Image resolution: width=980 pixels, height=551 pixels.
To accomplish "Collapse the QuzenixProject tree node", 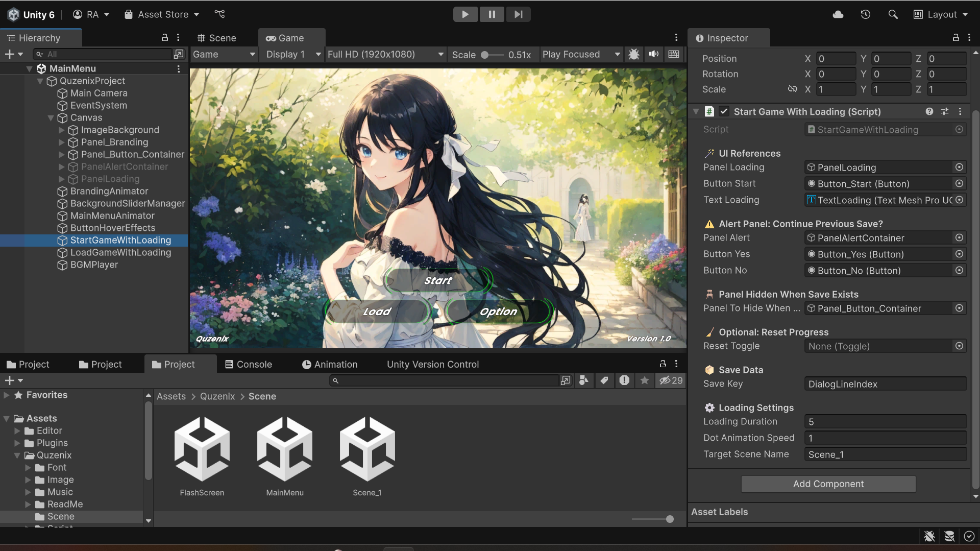I will tap(40, 81).
